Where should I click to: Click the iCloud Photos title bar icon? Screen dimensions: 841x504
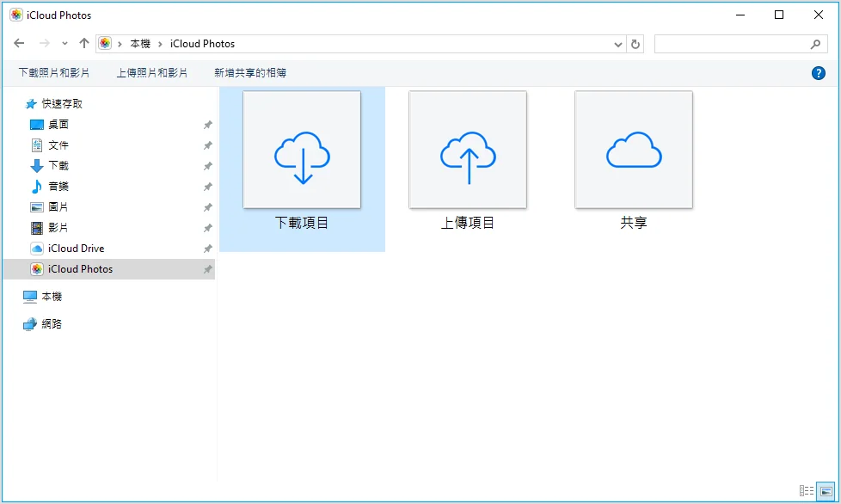click(16, 15)
